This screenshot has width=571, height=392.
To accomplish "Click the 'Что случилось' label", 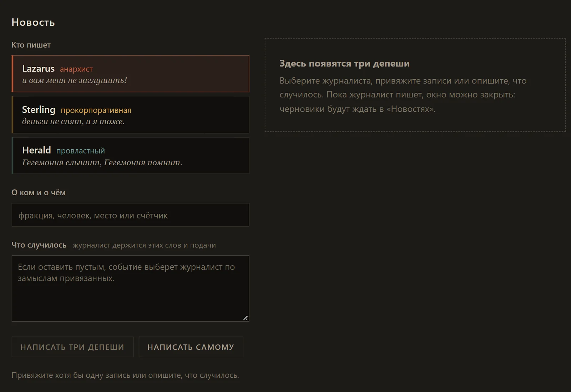I will point(39,245).
